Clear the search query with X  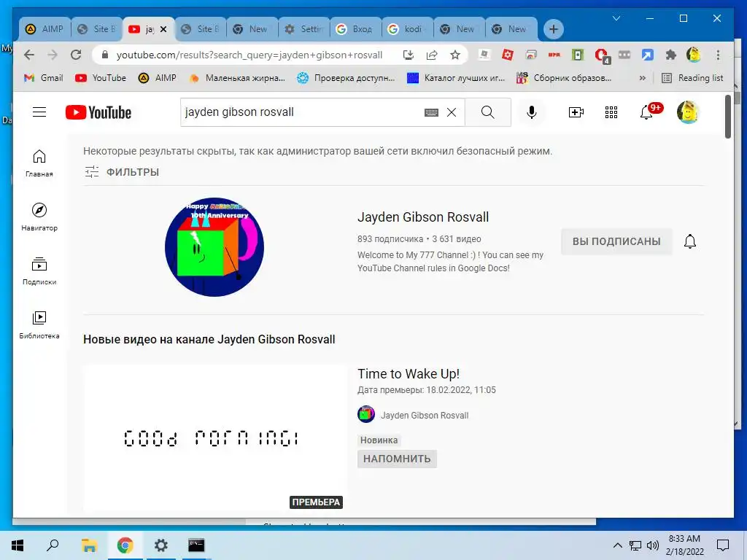[452, 112]
